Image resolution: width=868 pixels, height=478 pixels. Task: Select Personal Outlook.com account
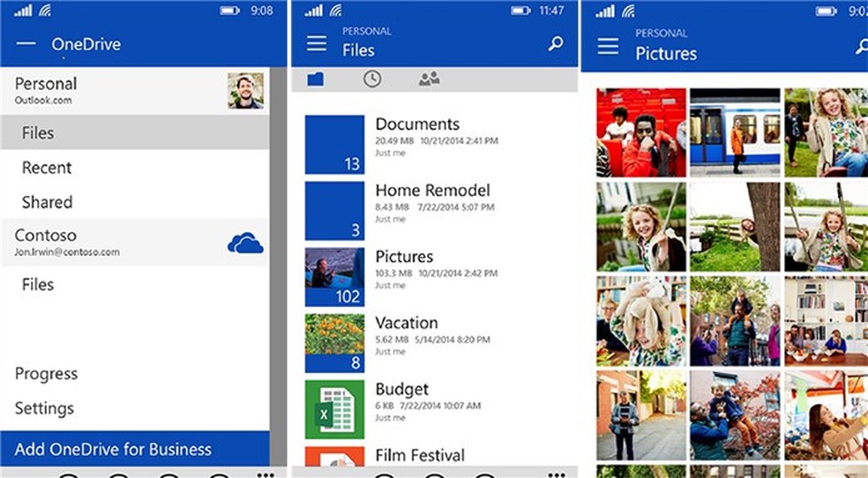click(135, 92)
